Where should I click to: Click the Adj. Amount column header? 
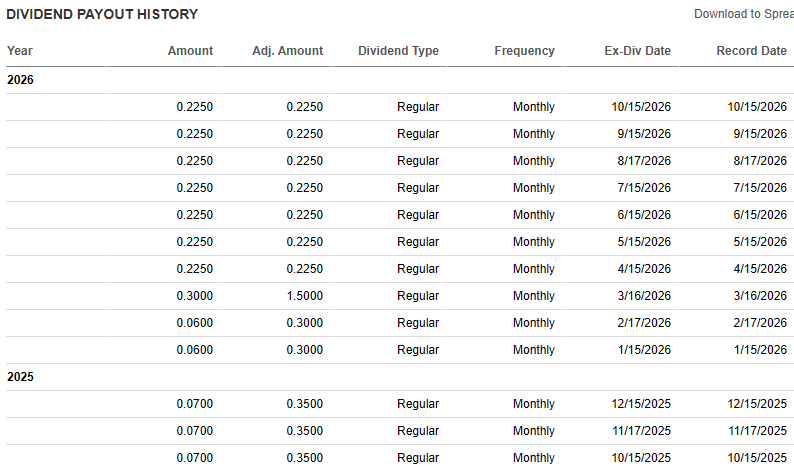288,51
